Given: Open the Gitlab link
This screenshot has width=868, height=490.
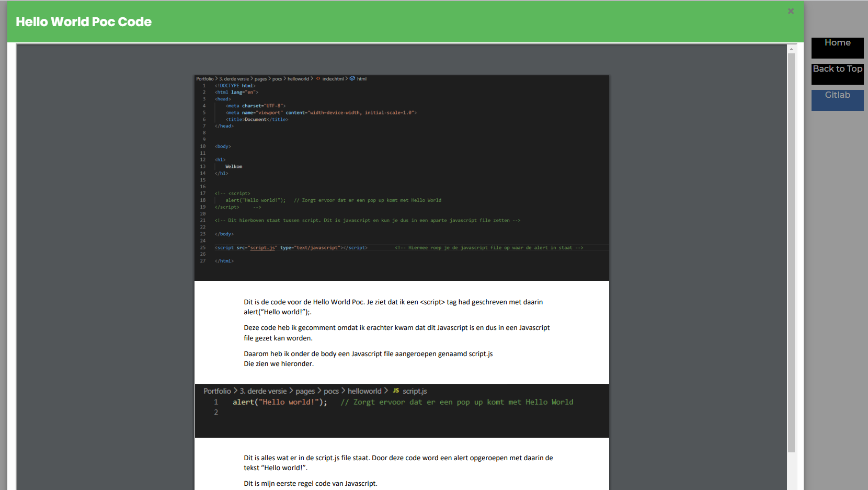Looking at the screenshot, I should [x=837, y=100].
